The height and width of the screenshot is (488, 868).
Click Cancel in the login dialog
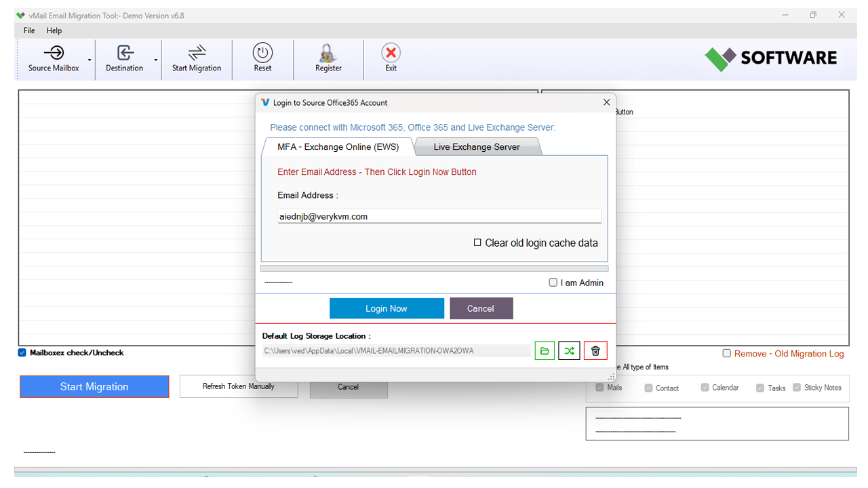[x=481, y=308]
